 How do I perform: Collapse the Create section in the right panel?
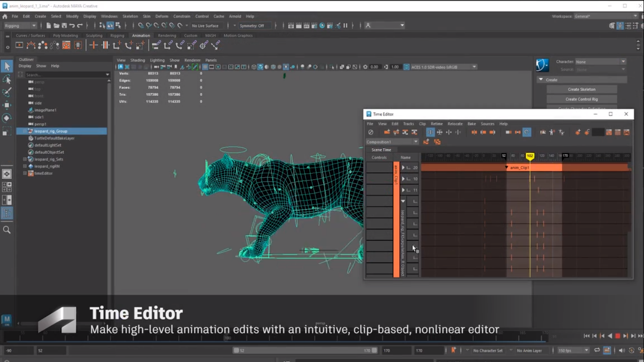(541, 80)
